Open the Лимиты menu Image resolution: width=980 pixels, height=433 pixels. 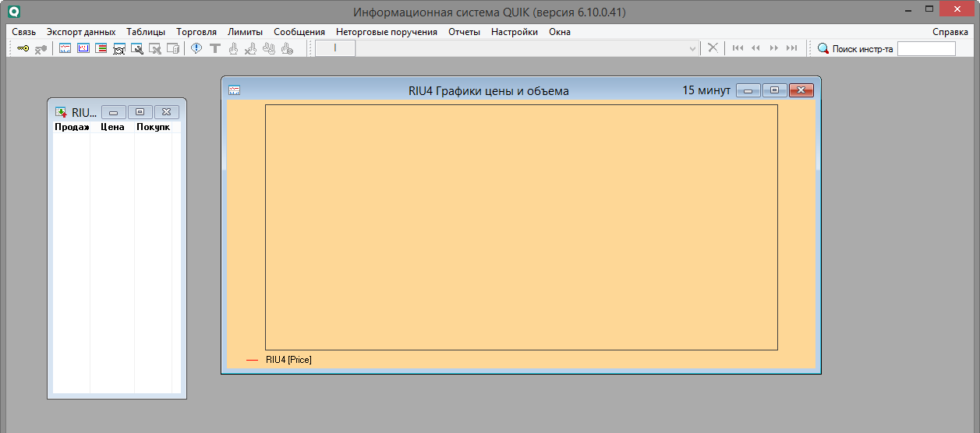pos(246,32)
